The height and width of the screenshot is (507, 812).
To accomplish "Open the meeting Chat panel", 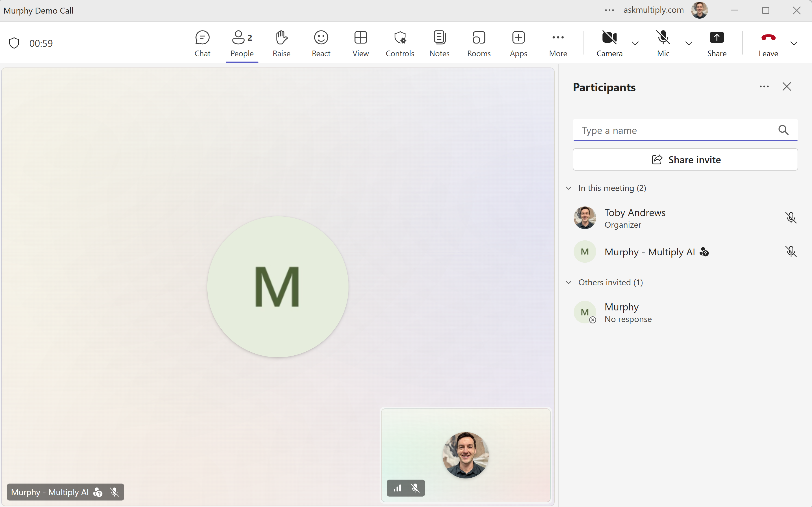I will [x=203, y=43].
